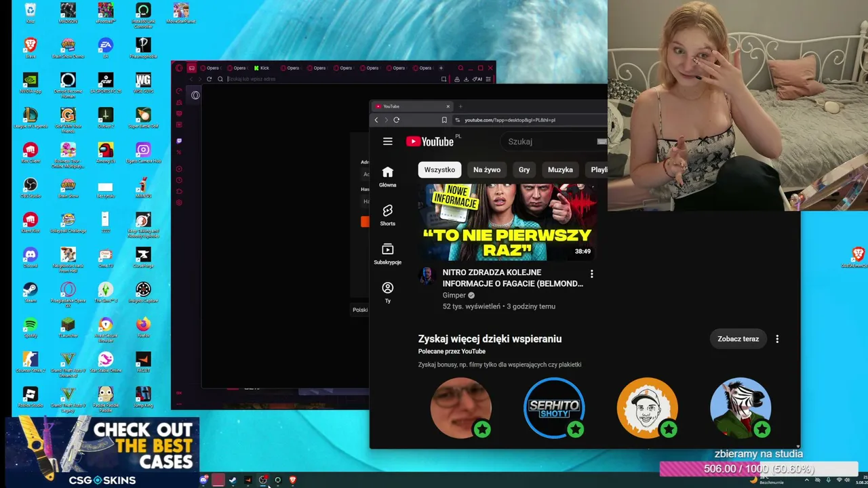
Task: Open Shorts in the YouTube sidebar
Action: (388, 215)
